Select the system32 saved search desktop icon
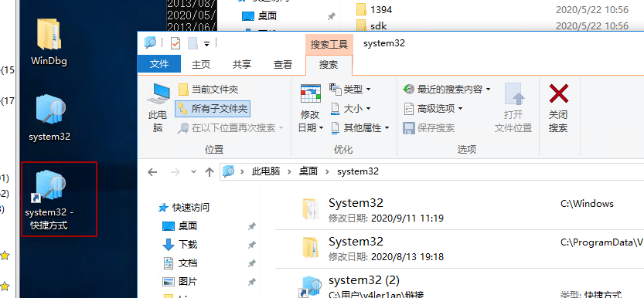The height and width of the screenshot is (298, 644). pyautogui.click(x=49, y=118)
